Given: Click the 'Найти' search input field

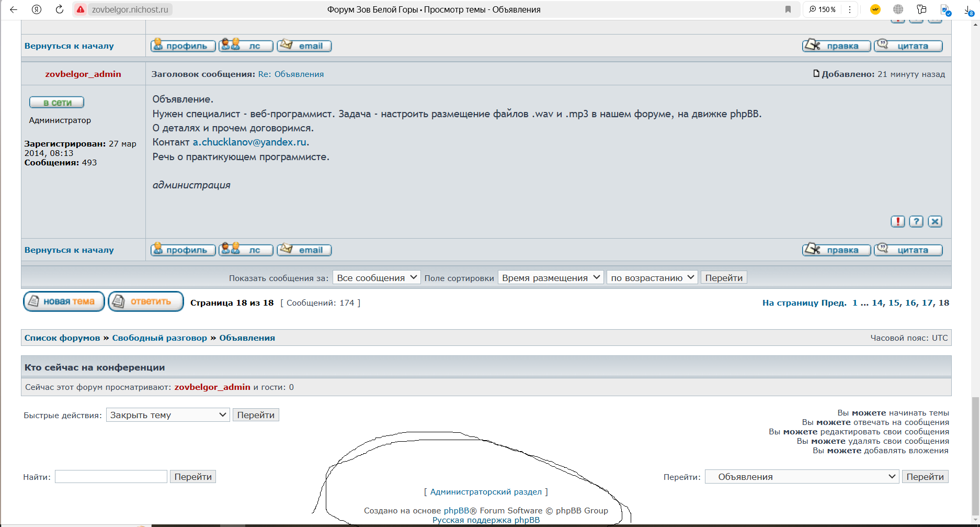Looking at the screenshot, I should coord(111,477).
